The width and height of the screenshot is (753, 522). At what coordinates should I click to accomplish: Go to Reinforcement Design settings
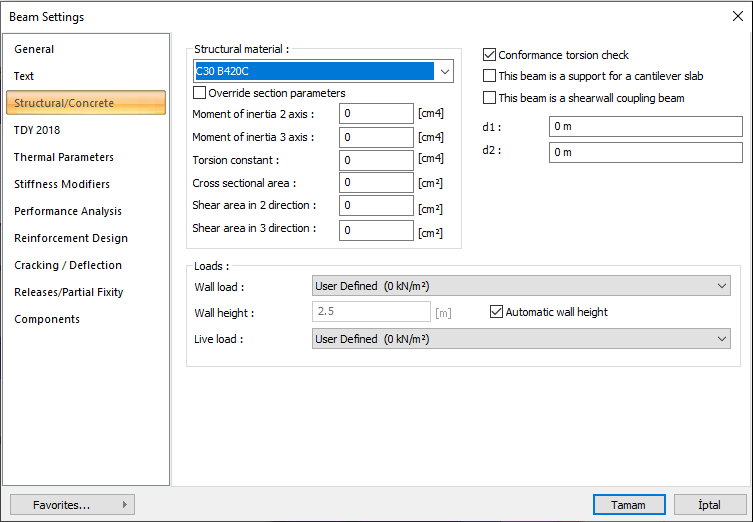pyautogui.click(x=70, y=238)
